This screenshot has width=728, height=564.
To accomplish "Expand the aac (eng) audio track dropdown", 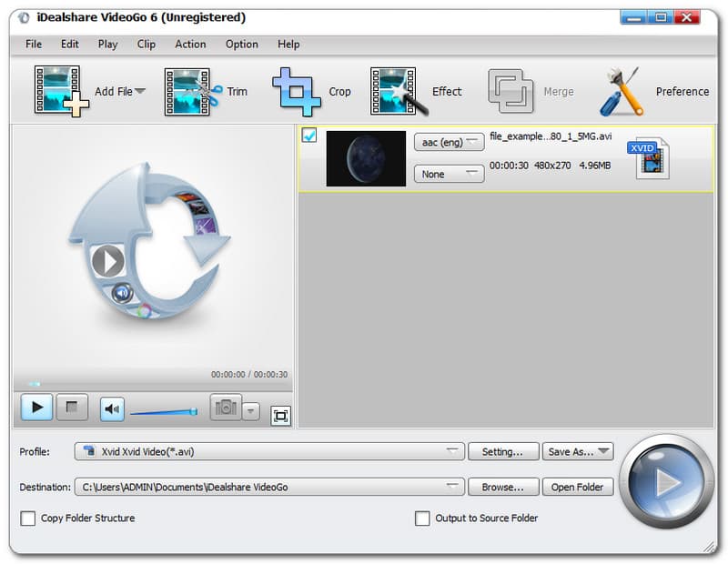I will [449, 142].
